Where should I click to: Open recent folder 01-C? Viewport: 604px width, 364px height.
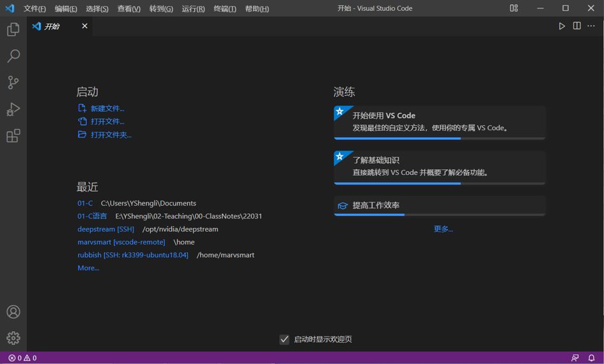click(85, 203)
